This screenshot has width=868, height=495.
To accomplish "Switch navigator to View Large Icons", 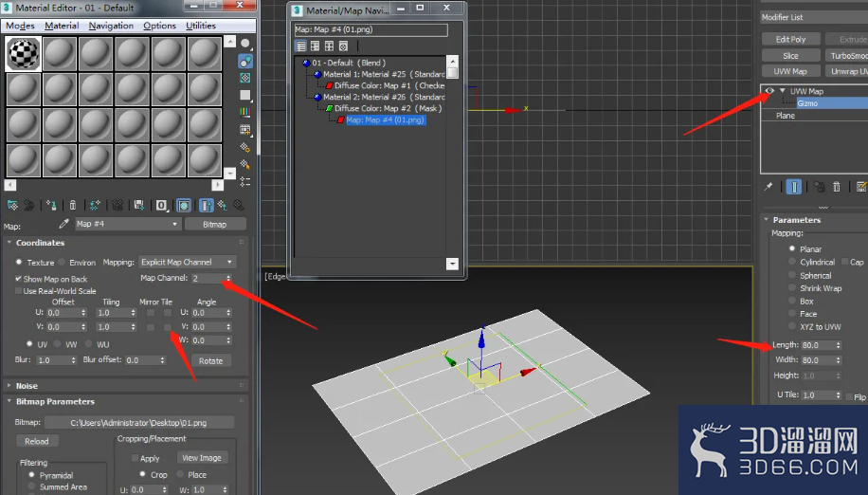I will click(x=343, y=46).
